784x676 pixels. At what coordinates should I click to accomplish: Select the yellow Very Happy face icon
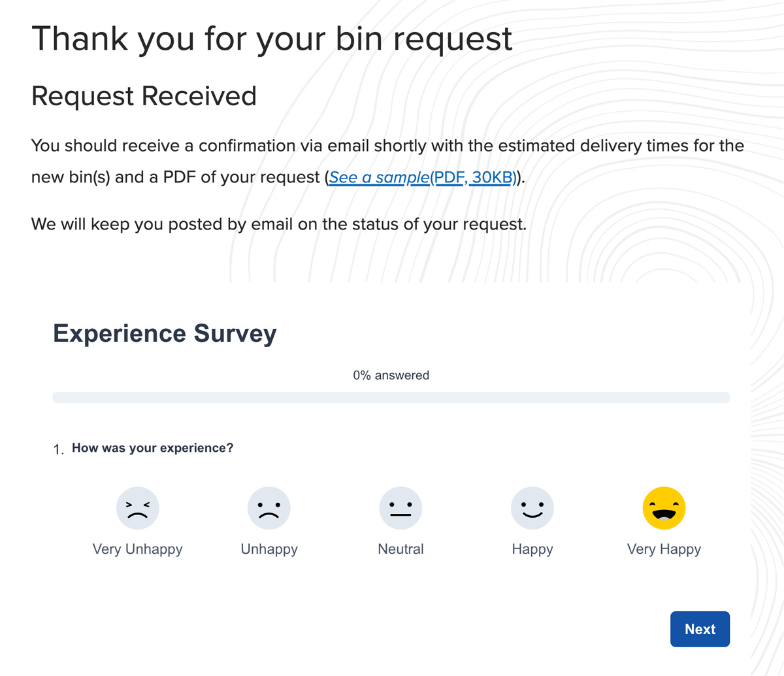[x=664, y=508]
